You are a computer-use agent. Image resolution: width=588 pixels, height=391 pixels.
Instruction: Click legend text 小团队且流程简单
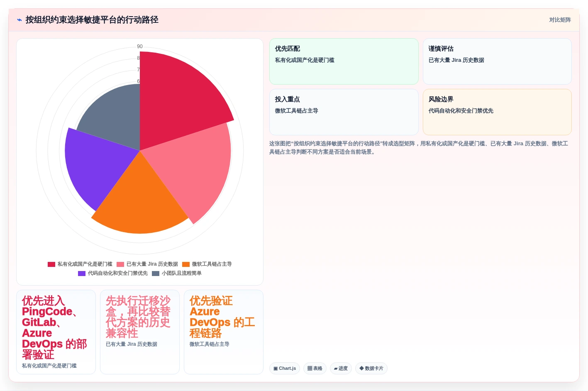click(182, 273)
